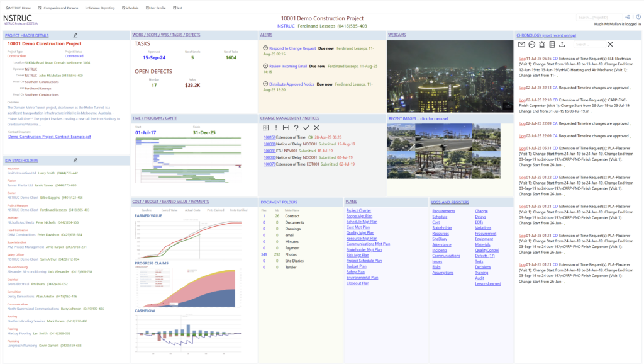Click the extension-width arrow icon in Change Management
This screenshot has height=364, width=644.
pyautogui.click(x=286, y=128)
